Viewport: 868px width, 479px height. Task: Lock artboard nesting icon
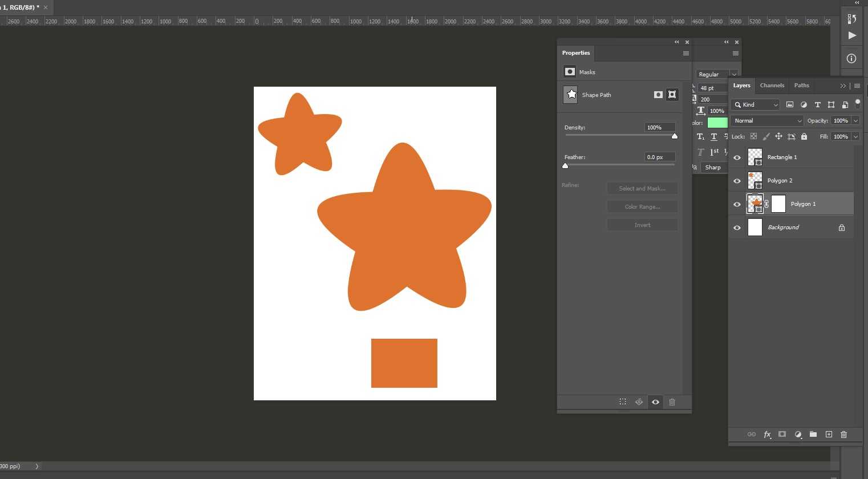(791, 136)
